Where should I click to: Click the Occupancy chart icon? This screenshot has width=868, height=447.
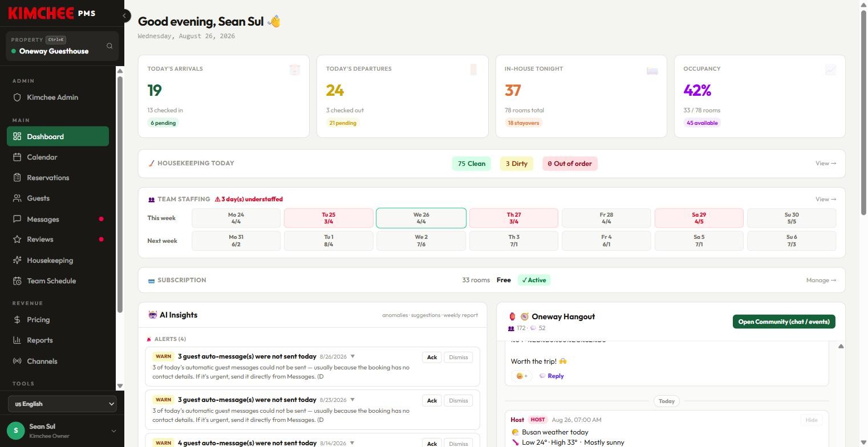tap(830, 70)
